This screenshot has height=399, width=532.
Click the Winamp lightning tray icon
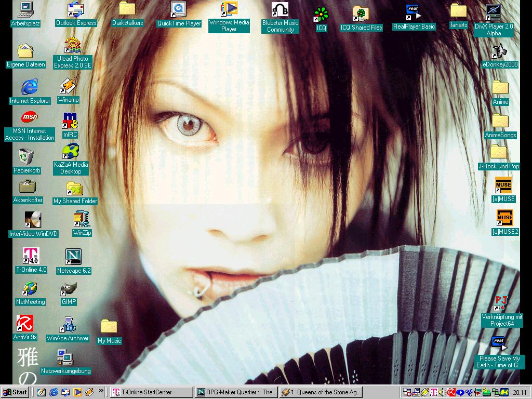tap(425, 392)
